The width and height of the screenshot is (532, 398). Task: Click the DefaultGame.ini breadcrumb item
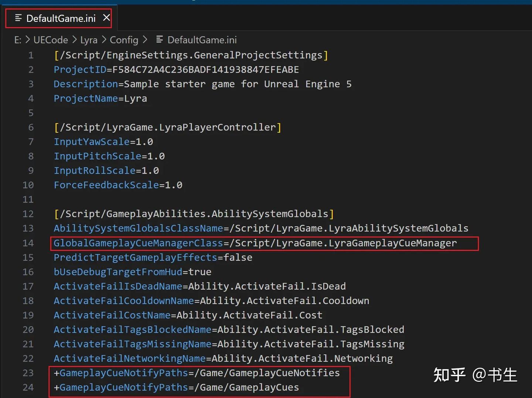pyautogui.click(x=202, y=40)
